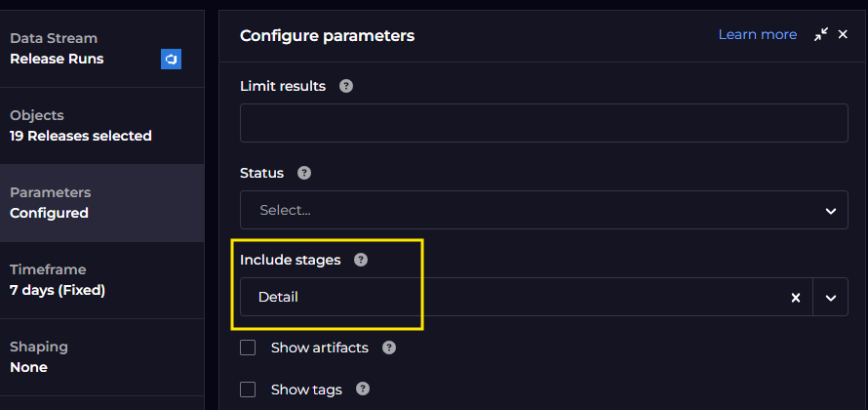Screen dimensions: 868x410
Task: Clear the Detail value from Include stages
Action: click(x=796, y=298)
